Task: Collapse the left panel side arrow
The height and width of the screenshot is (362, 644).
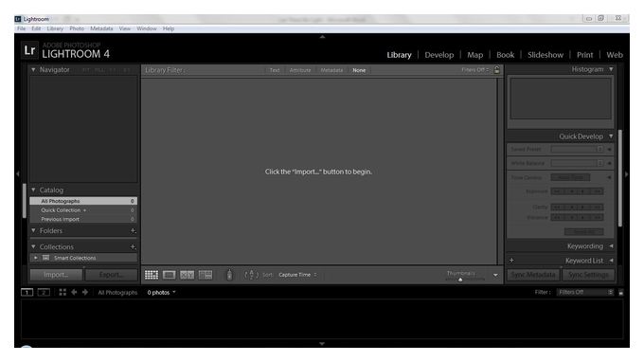Action: pos(17,173)
